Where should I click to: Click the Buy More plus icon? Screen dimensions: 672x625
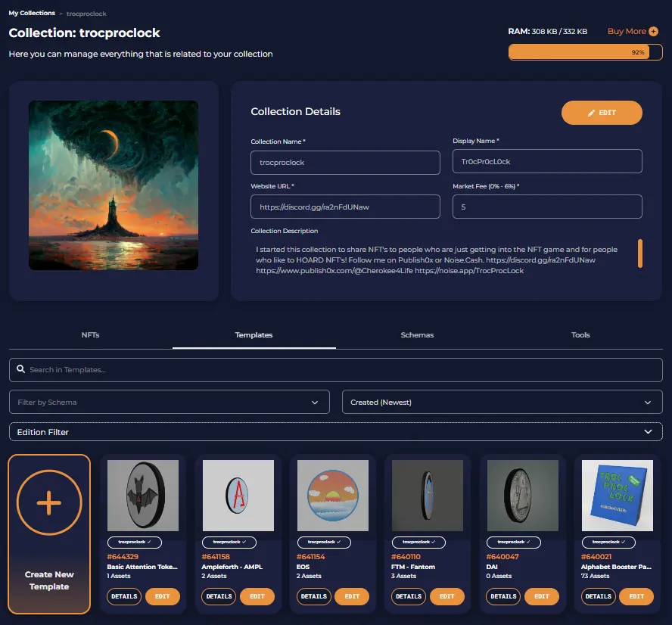click(653, 31)
